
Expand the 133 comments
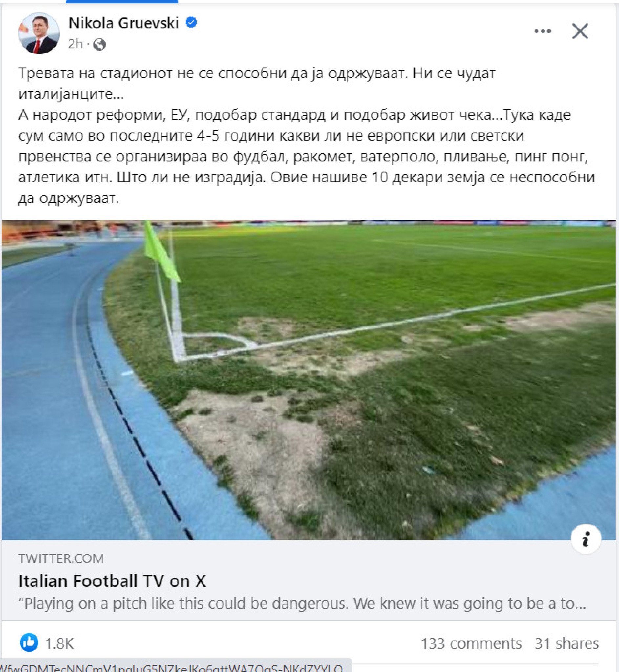pos(471,643)
